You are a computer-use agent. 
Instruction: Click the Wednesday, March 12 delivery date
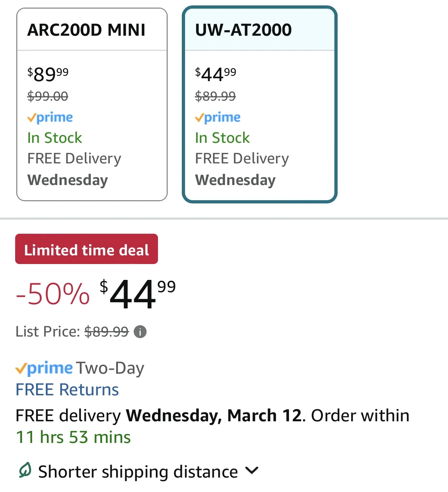tap(214, 416)
